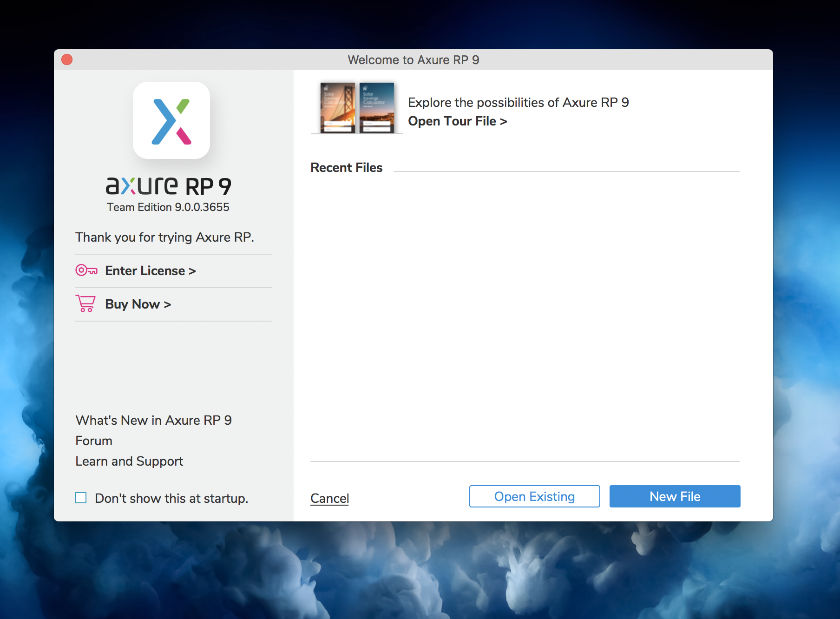
Task: Click the Recent Files heading
Action: [x=346, y=168]
